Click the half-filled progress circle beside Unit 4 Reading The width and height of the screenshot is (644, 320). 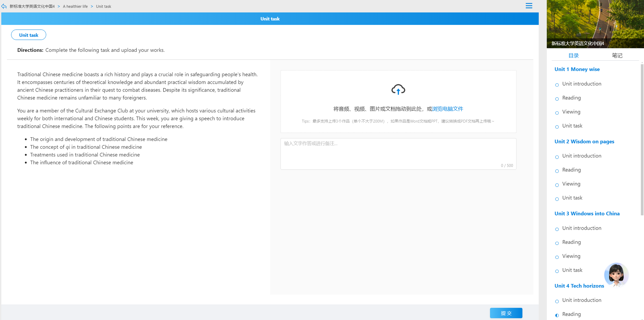click(557, 315)
